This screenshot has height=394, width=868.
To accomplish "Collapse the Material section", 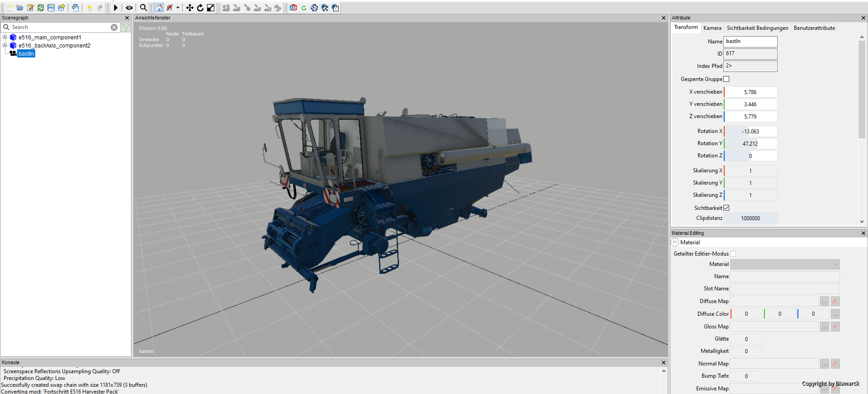I will (x=675, y=242).
